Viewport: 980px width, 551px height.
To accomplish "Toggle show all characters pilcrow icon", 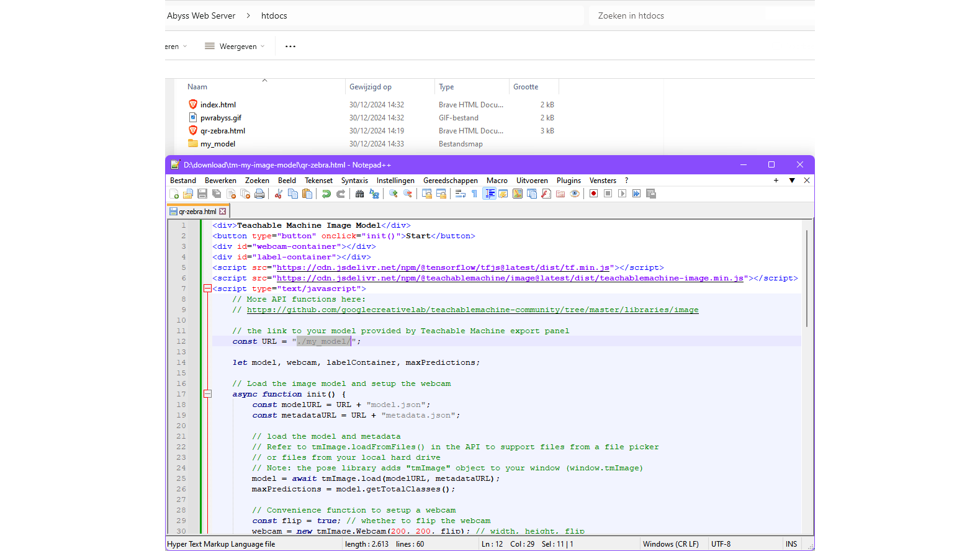I will coord(475,194).
